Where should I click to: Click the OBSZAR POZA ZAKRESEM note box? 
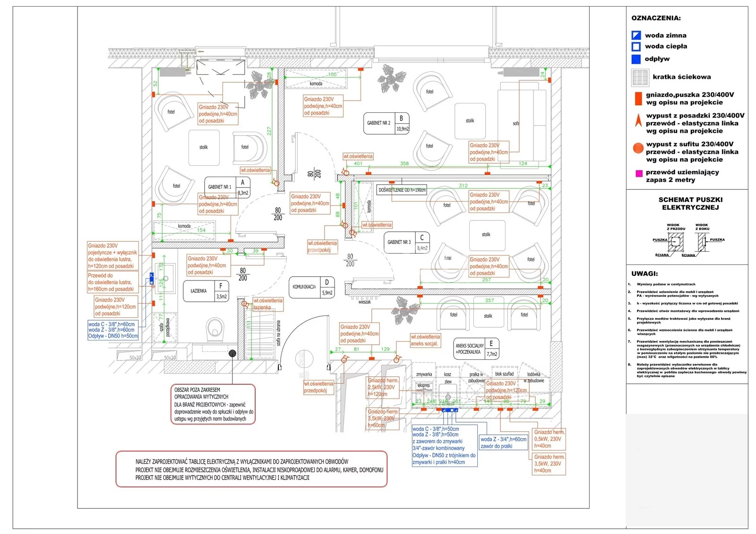(213, 404)
